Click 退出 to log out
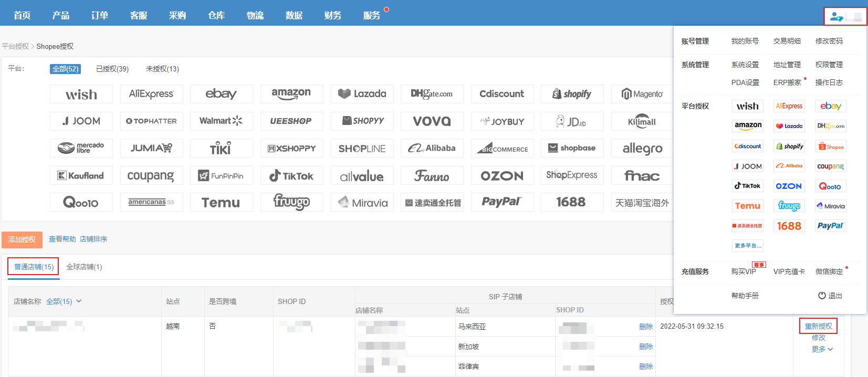 pos(830,296)
